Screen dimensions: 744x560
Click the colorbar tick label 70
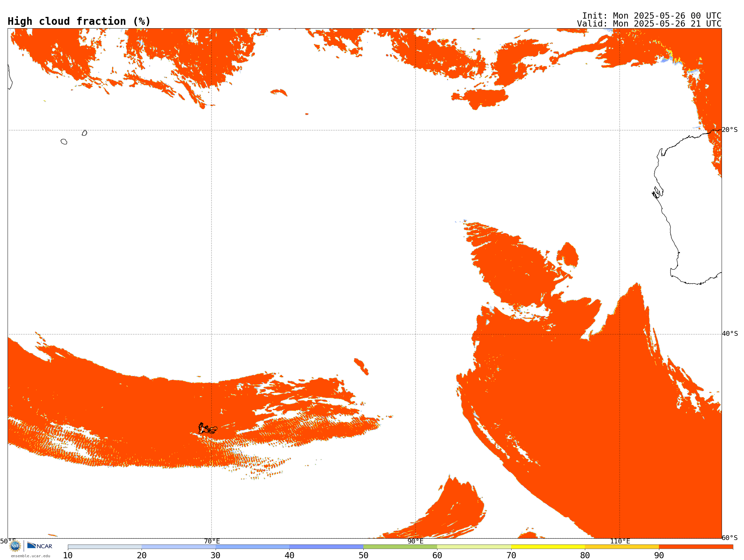click(511, 556)
